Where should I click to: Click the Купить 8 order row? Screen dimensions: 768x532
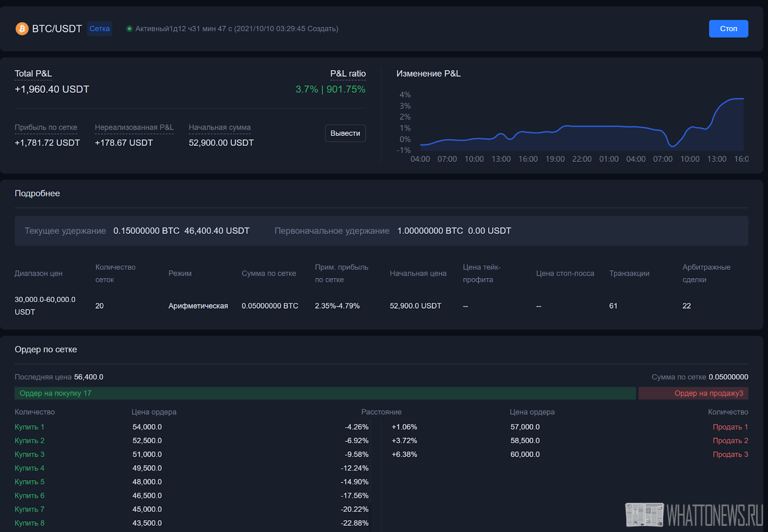coord(192,523)
